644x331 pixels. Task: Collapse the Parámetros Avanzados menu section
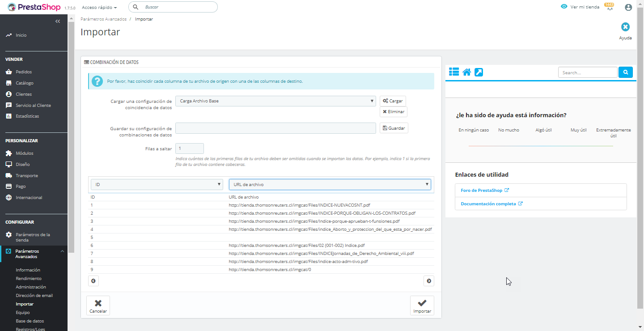(62, 251)
